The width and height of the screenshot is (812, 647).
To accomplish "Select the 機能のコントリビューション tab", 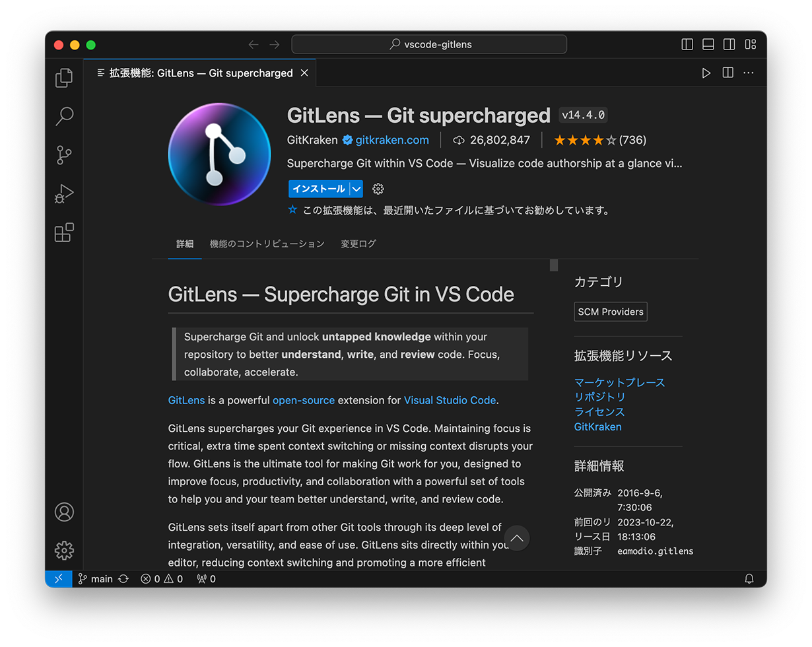I will [x=267, y=244].
